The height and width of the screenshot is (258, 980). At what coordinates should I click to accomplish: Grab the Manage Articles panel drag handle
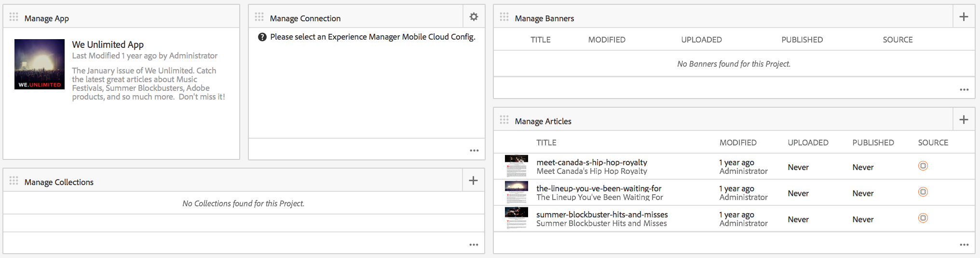(504, 120)
